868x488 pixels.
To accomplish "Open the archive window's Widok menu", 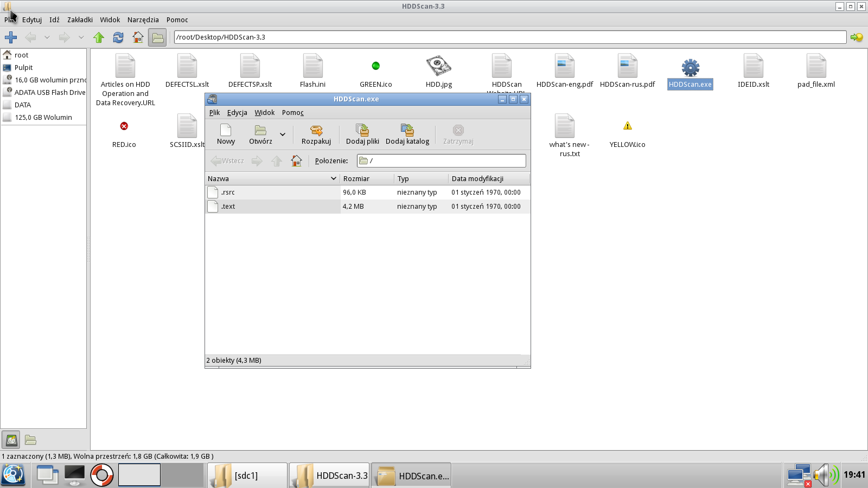I will coord(265,112).
